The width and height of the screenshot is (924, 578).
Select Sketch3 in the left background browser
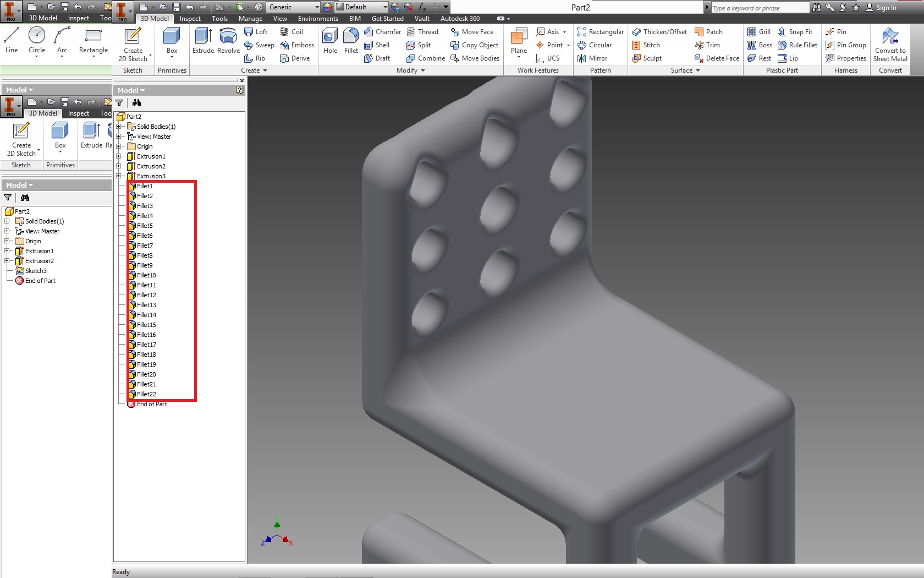click(36, 271)
